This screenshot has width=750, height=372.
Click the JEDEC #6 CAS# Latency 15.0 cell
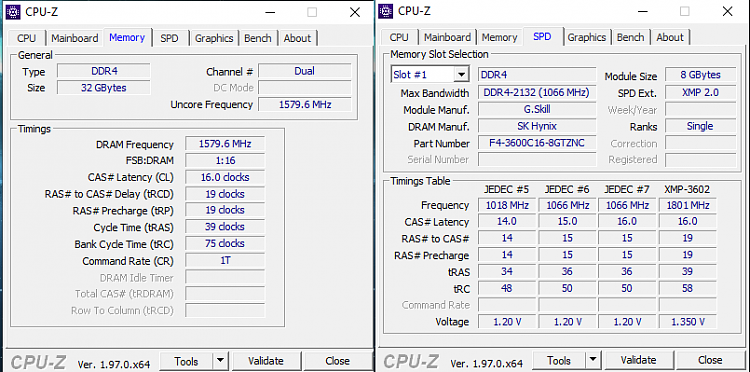click(x=567, y=222)
